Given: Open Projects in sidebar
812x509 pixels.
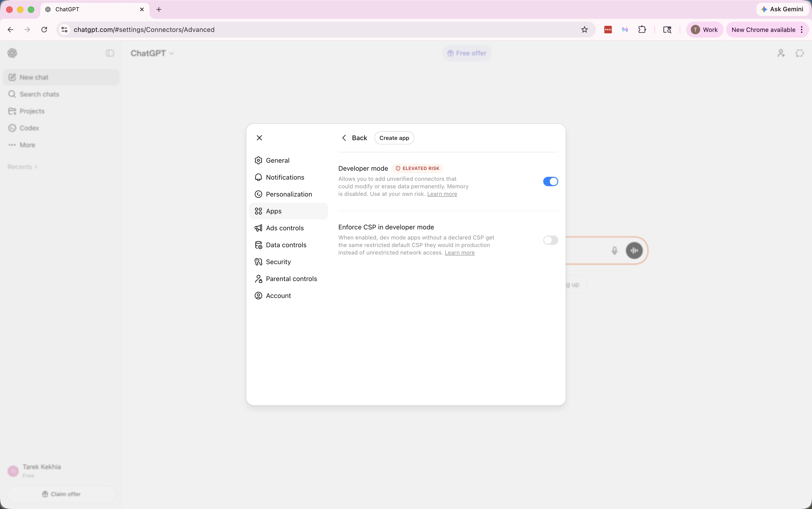Looking at the screenshot, I should 61,111.
